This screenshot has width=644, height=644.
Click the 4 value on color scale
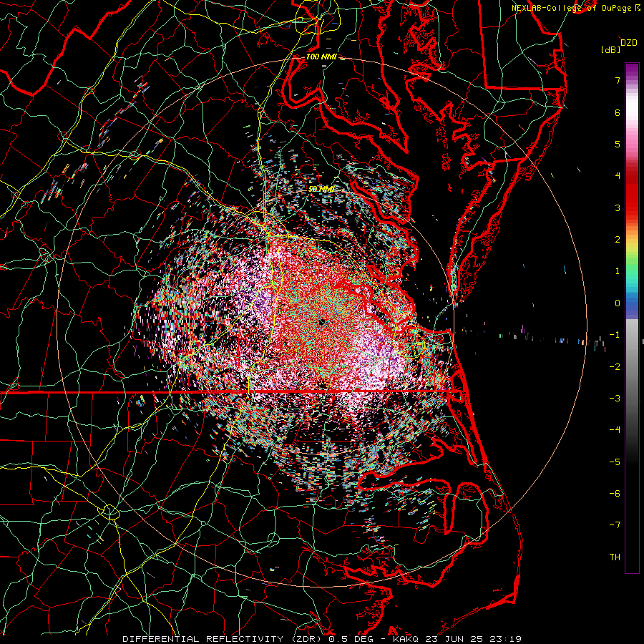coord(618,176)
